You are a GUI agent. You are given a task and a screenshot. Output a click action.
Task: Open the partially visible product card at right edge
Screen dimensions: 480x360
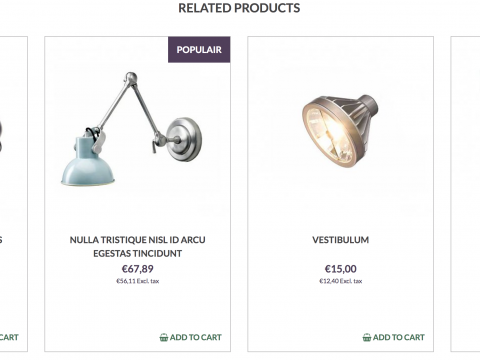pyautogui.click(x=465, y=194)
